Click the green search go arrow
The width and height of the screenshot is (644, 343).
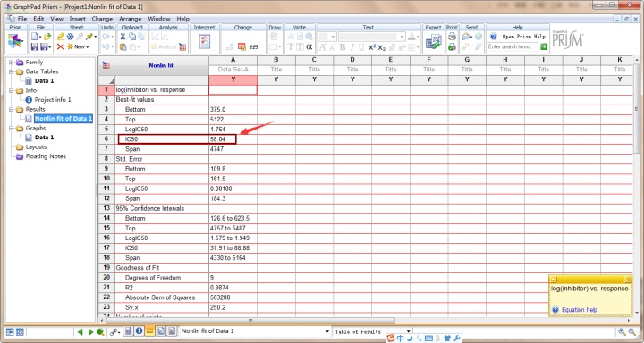pyautogui.click(x=544, y=46)
